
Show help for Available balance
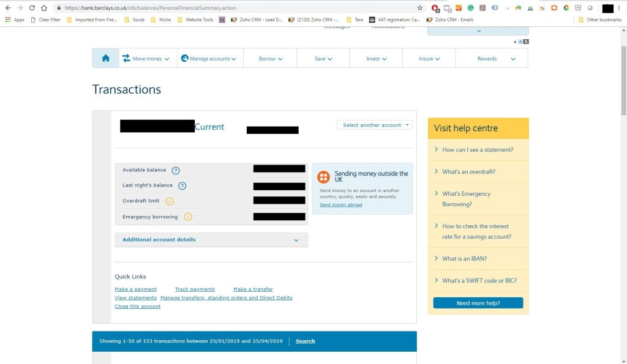coord(176,170)
